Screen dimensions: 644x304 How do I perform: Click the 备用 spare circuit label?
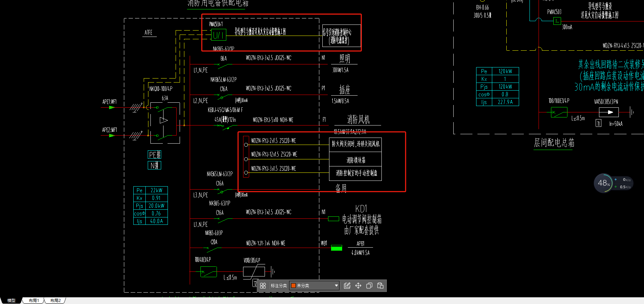(x=341, y=188)
